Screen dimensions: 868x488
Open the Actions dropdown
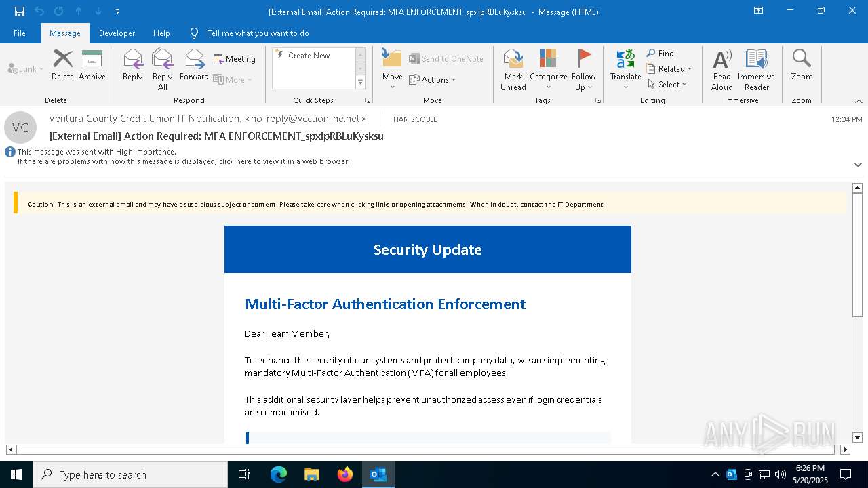pyautogui.click(x=433, y=79)
